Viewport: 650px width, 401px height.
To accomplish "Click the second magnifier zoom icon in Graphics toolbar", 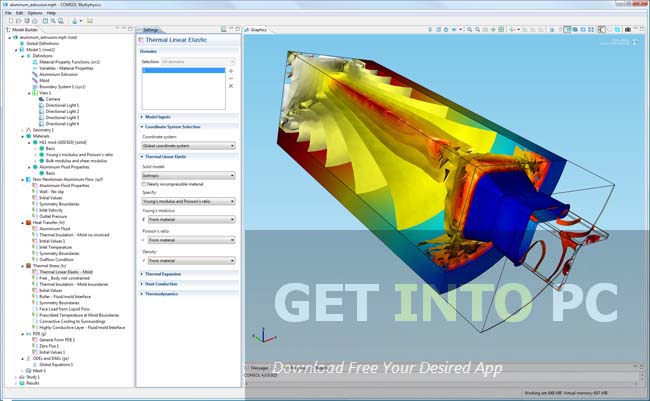I will tap(478, 29).
